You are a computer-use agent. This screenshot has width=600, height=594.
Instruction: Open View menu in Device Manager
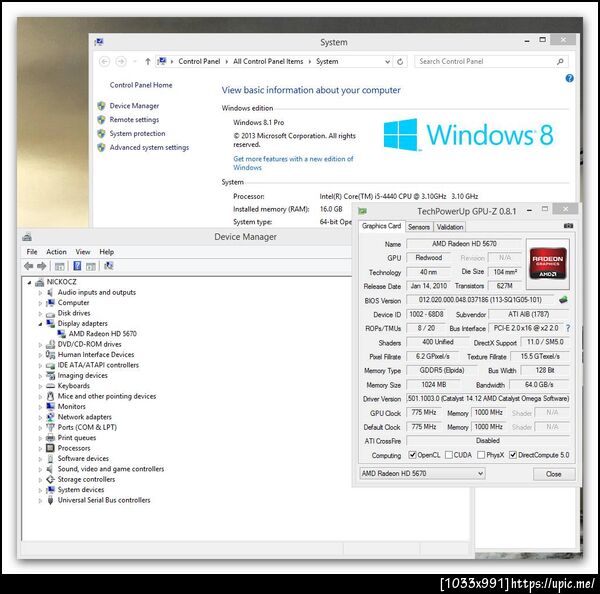[83, 252]
